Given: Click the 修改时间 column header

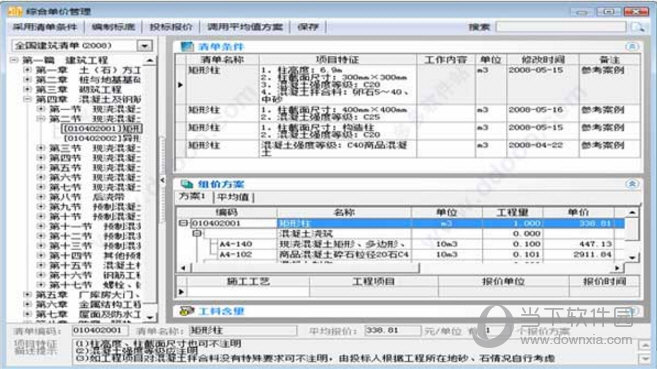Looking at the screenshot, I should [x=543, y=59].
